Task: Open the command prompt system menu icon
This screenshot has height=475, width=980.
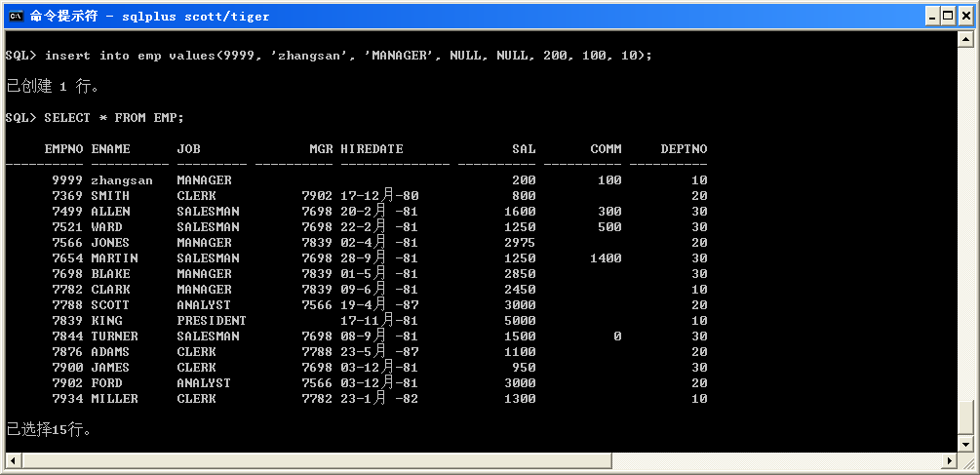Action: click(x=16, y=16)
